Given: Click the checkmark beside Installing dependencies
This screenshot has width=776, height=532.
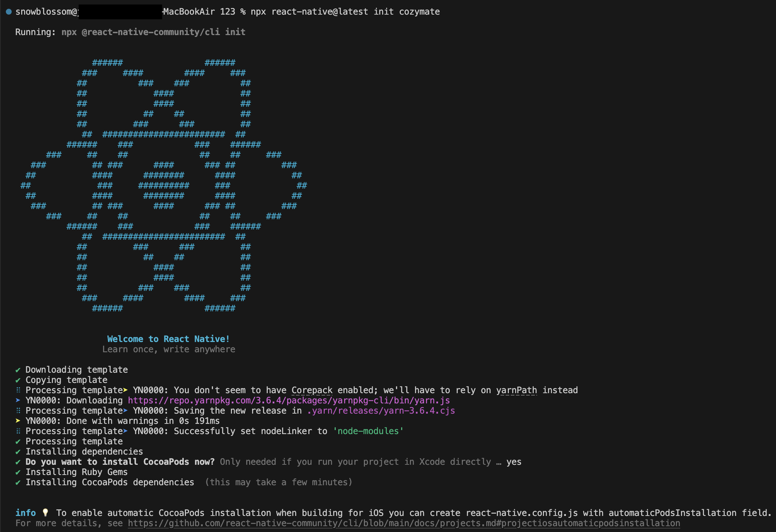Looking at the screenshot, I should tap(18, 452).
